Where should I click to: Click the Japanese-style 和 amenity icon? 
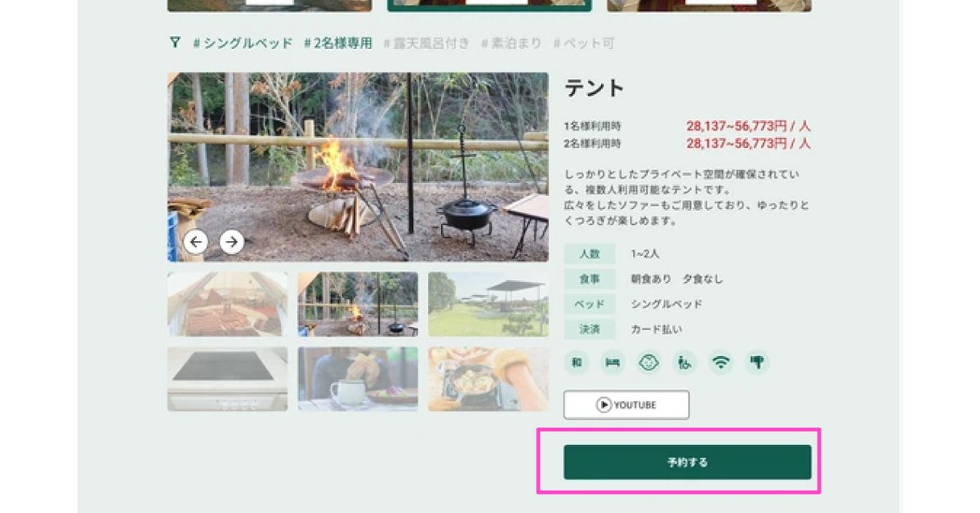point(577,363)
